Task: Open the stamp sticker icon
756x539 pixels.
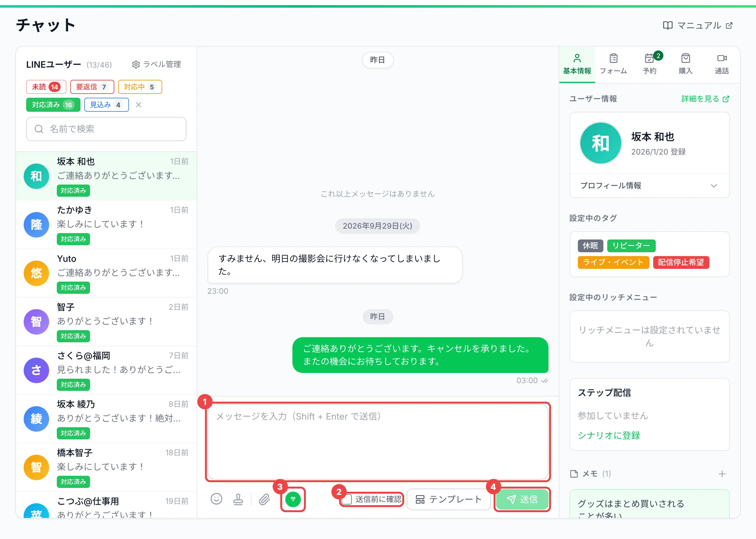Action: click(x=238, y=499)
